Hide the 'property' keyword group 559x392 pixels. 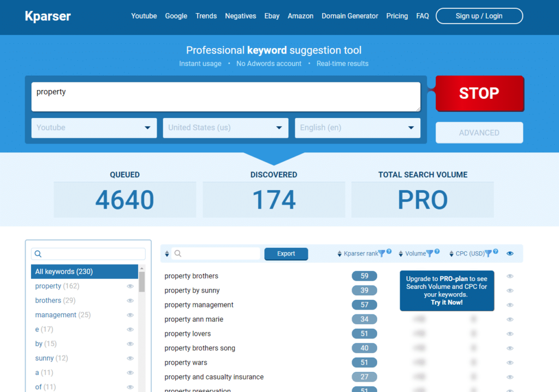[x=130, y=286]
